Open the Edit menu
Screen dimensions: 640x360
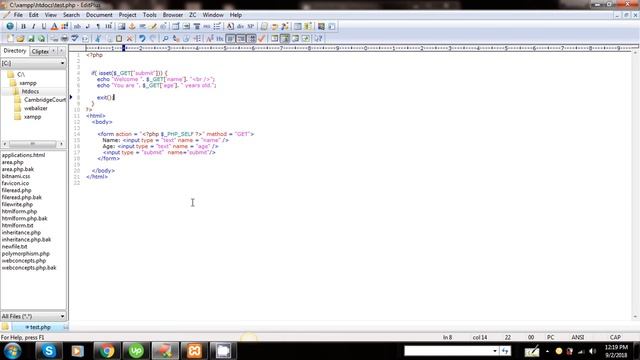pyautogui.click(x=33, y=15)
